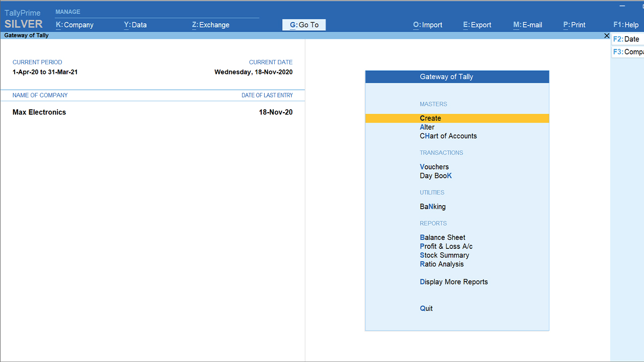Click the TallyPrime SILVER logo
The image size is (644, 362).
pos(23,19)
